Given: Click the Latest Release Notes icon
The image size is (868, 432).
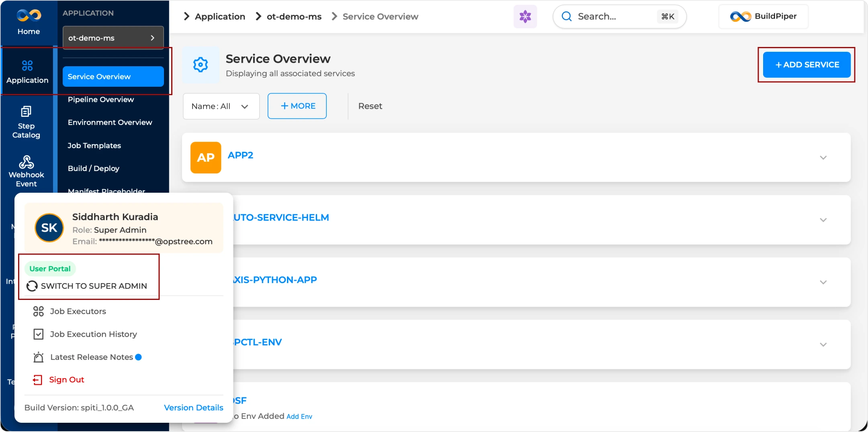Looking at the screenshot, I should click(38, 357).
